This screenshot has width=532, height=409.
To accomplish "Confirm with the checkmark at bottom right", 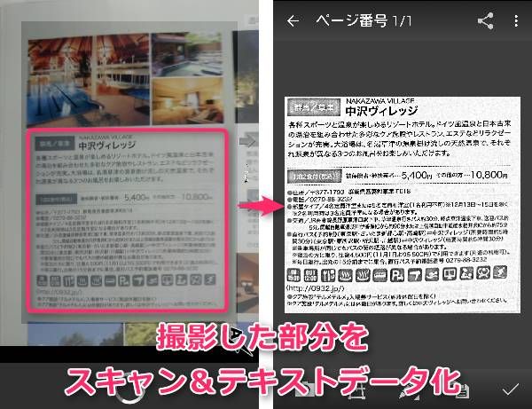I will pos(511,389).
